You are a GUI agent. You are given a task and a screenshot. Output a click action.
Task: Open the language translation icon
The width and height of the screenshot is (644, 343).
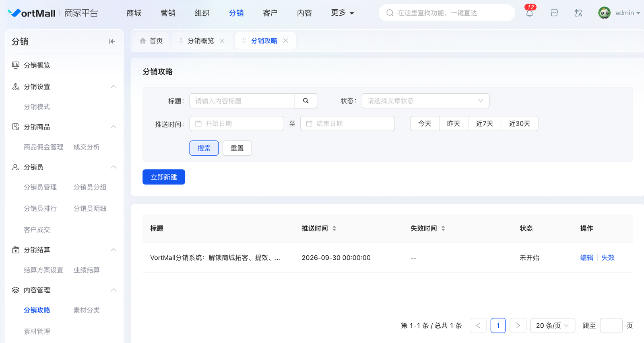(x=578, y=13)
